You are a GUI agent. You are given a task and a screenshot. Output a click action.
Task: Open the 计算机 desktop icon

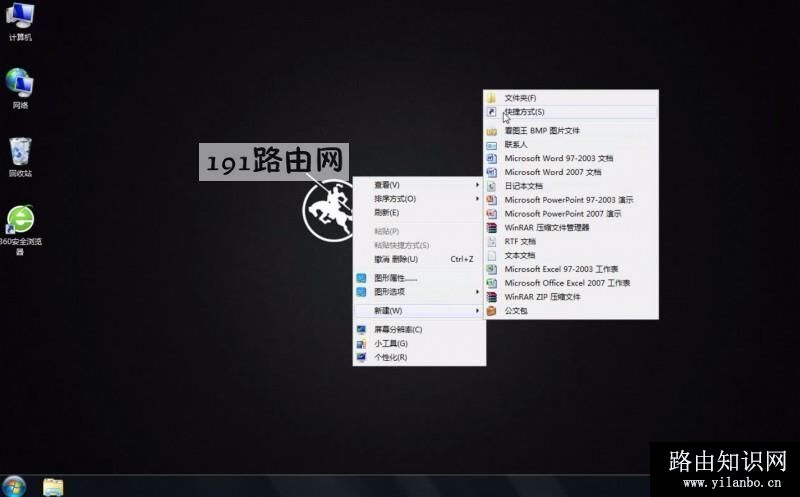(20, 21)
